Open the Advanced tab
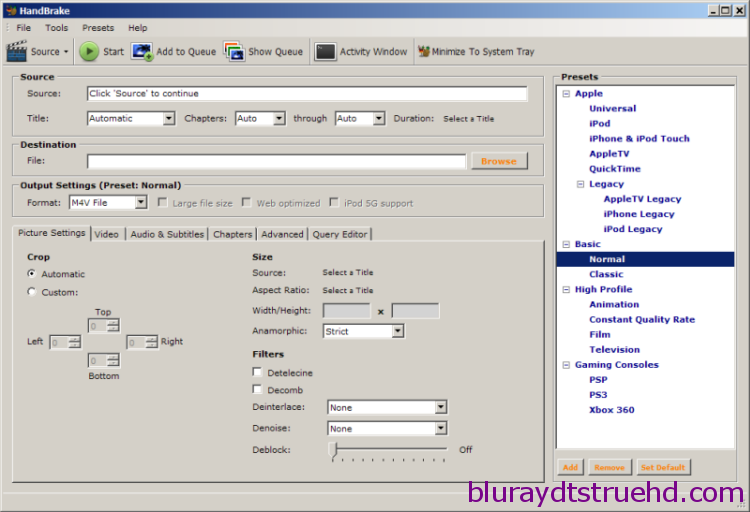Viewport: 750px width, 512px height. (x=282, y=234)
